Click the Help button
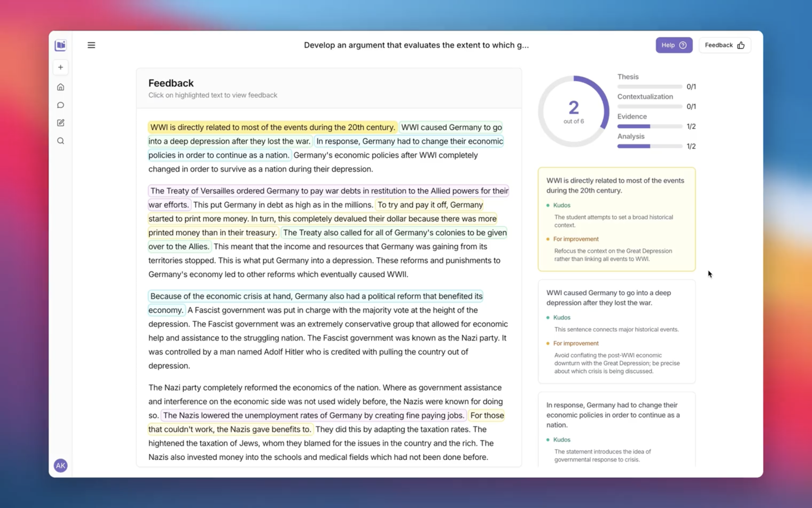 (674, 45)
